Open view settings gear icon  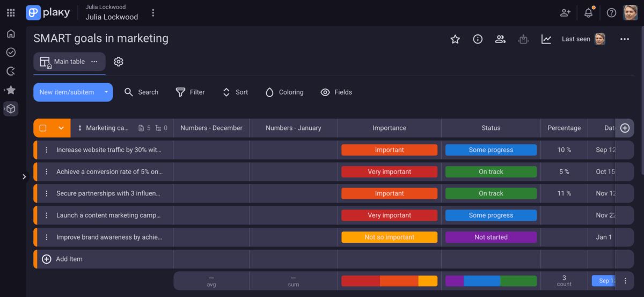coord(119,62)
